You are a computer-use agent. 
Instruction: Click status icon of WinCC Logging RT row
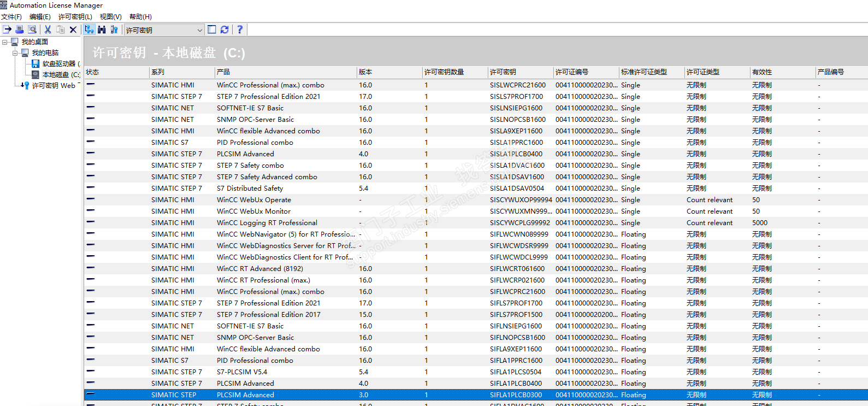tap(91, 222)
